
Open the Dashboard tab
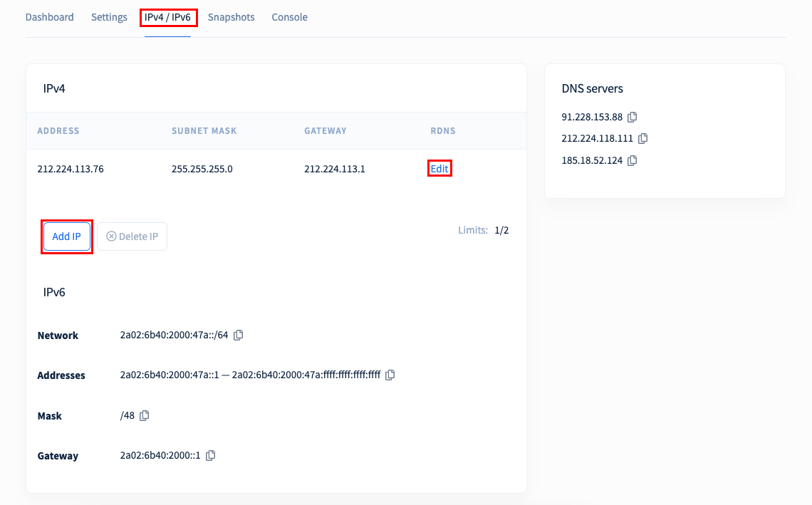(50, 17)
